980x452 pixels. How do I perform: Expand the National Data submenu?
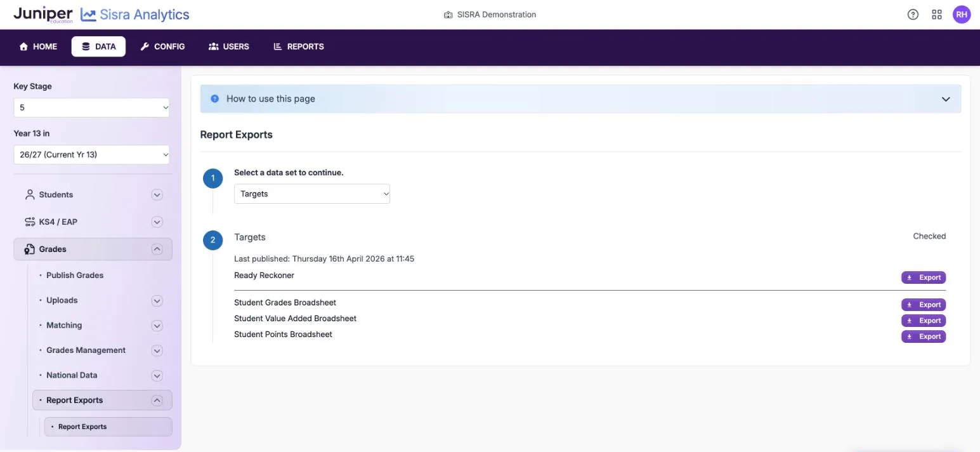point(157,376)
